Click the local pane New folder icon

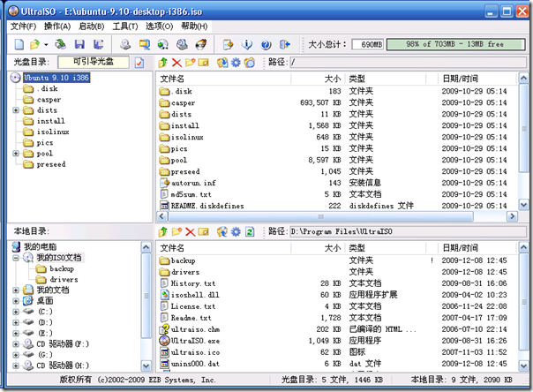(x=176, y=232)
